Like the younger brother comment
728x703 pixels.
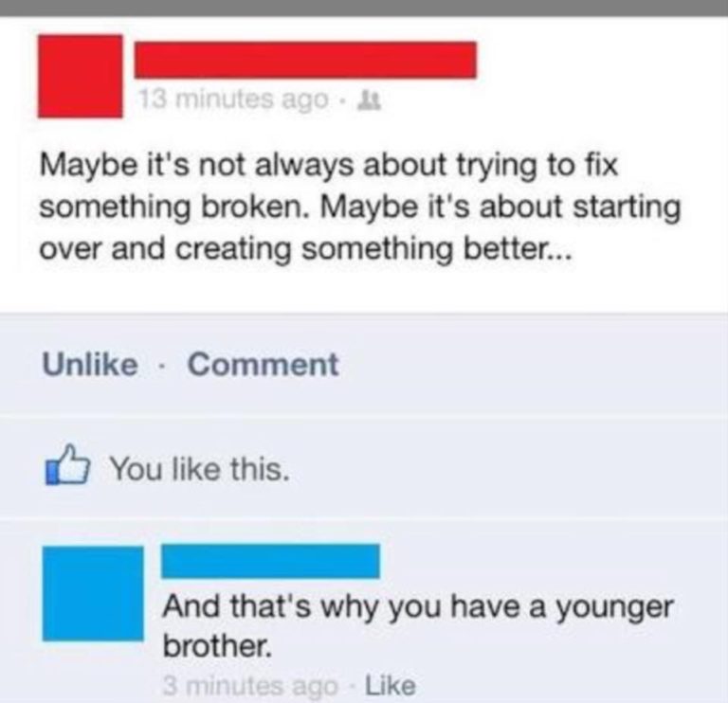point(391,685)
